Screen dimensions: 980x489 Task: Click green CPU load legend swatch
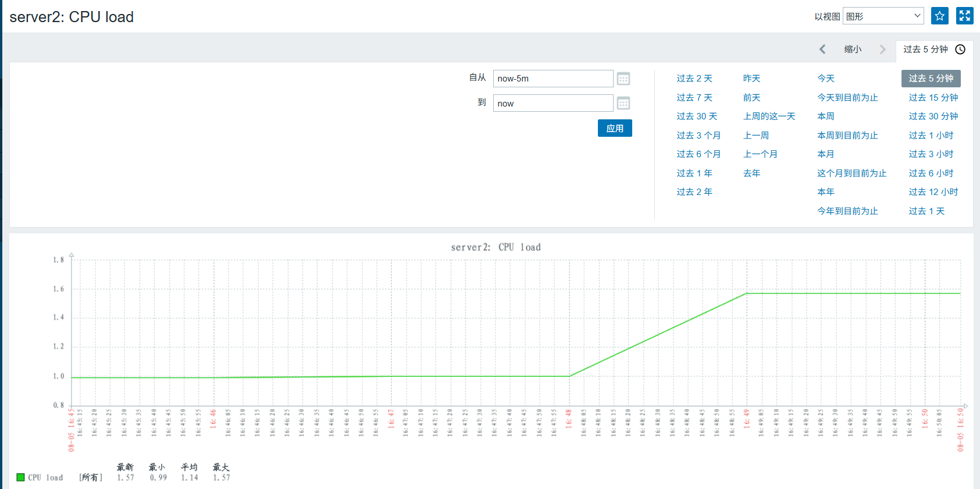click(20, 477)
